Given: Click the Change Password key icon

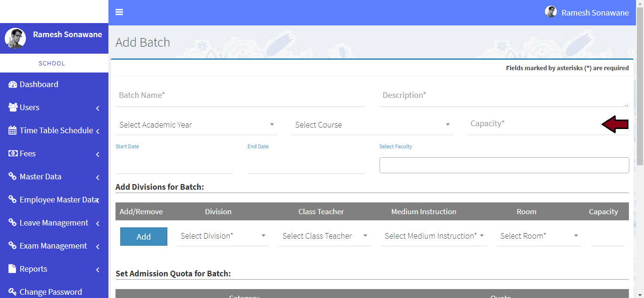Looking at the screenshot, I should pyautogui.click(x=13, y=292).
